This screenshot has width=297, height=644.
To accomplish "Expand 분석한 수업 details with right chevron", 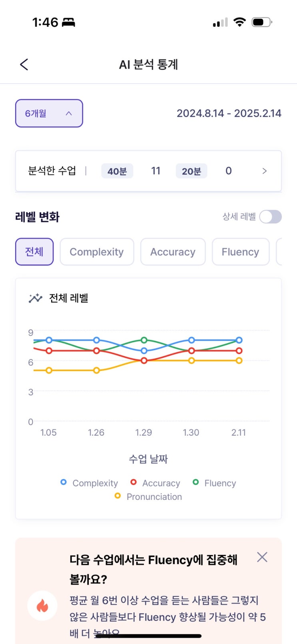I will [x=264, y=171].
